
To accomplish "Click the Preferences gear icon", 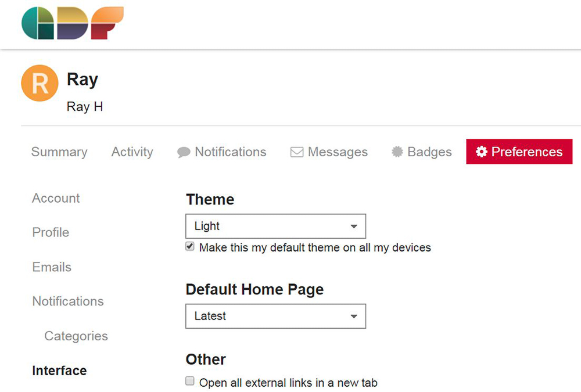I will [481, 152].
